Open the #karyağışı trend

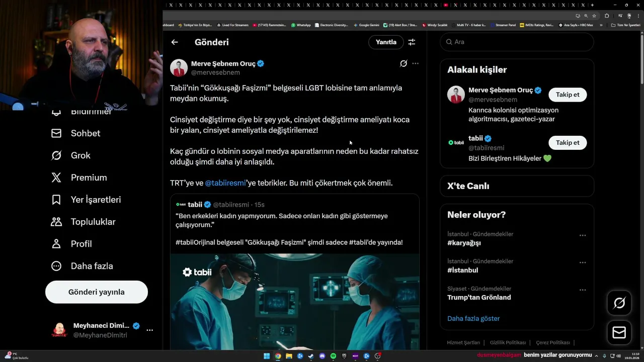click(464, 243)
